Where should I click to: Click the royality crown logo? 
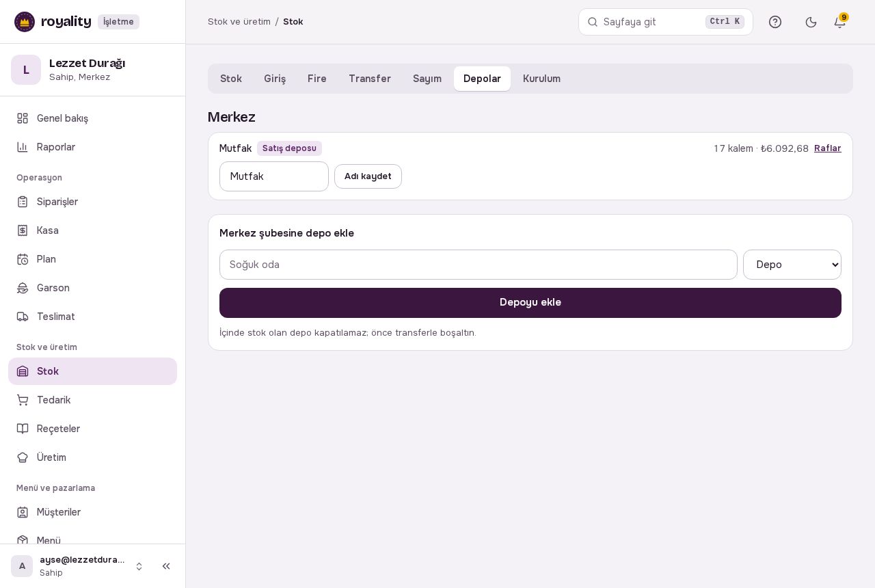(x=25, y=22)
